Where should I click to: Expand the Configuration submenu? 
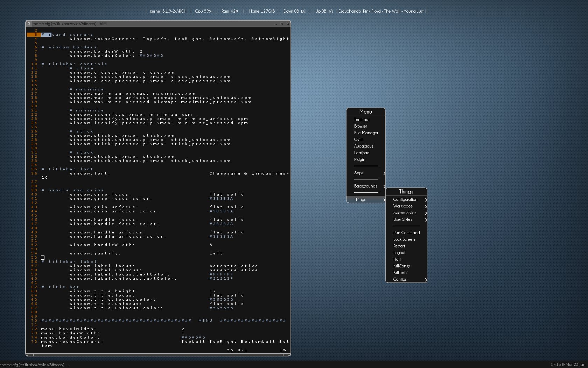click(406, 199)
